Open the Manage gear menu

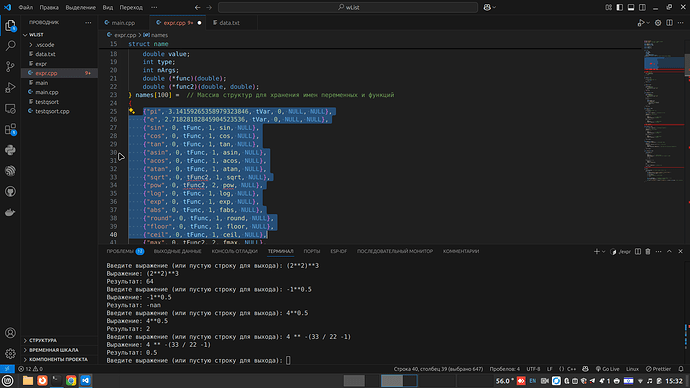click(x=10, y=353)
